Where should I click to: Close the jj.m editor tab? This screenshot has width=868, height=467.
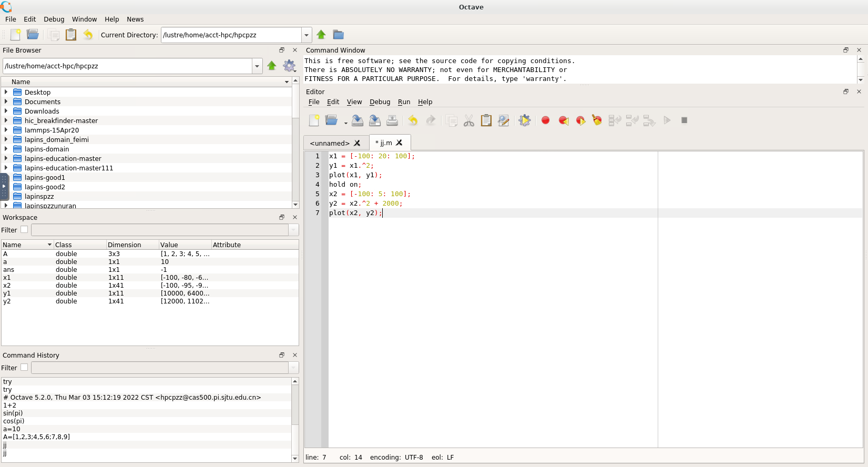(399, 143)
